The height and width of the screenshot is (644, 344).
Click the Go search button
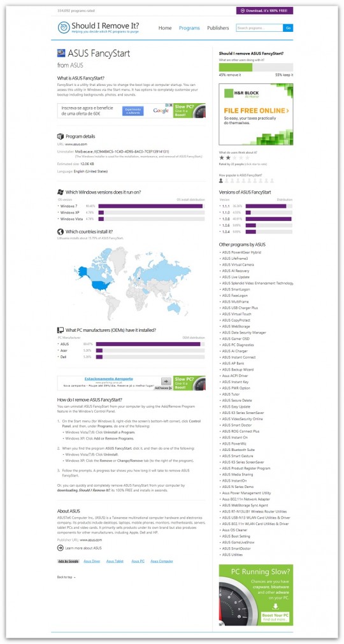pyautogui.click(x=288, y=28)
